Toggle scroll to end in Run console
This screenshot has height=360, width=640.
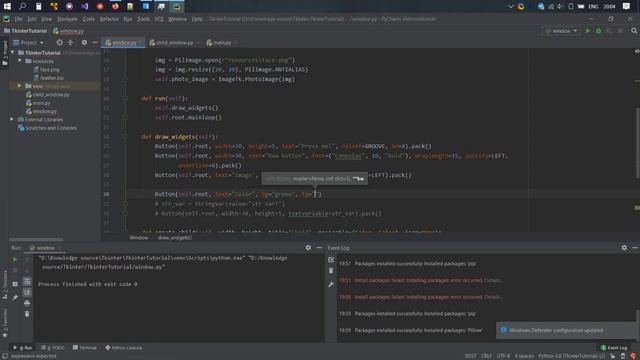[x=27, y=292]
